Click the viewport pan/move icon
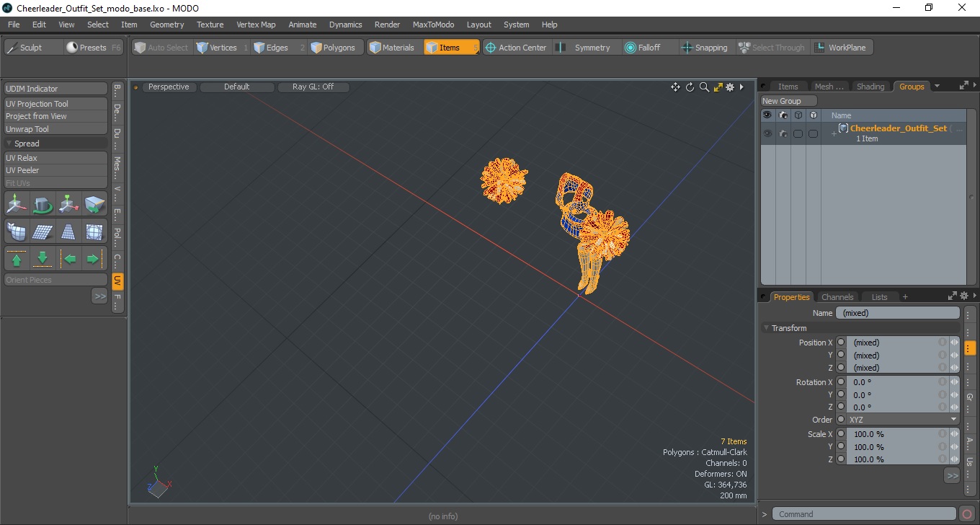 675,87
